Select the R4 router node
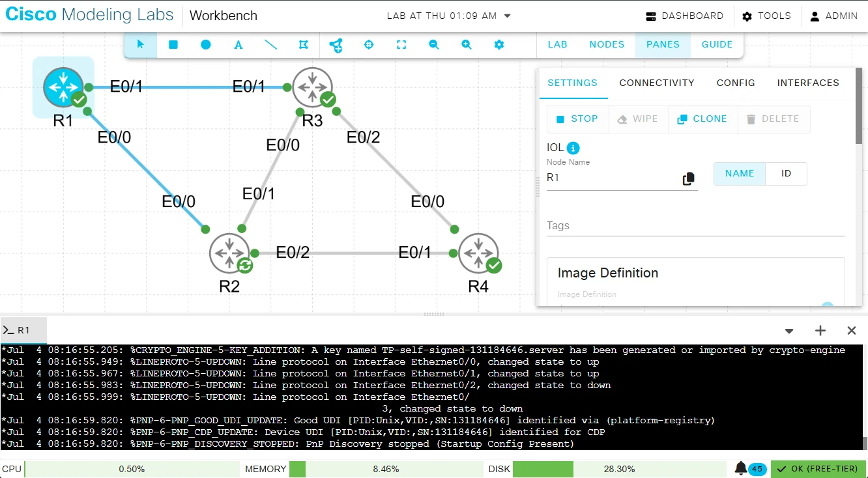 (x=479, y=253)
